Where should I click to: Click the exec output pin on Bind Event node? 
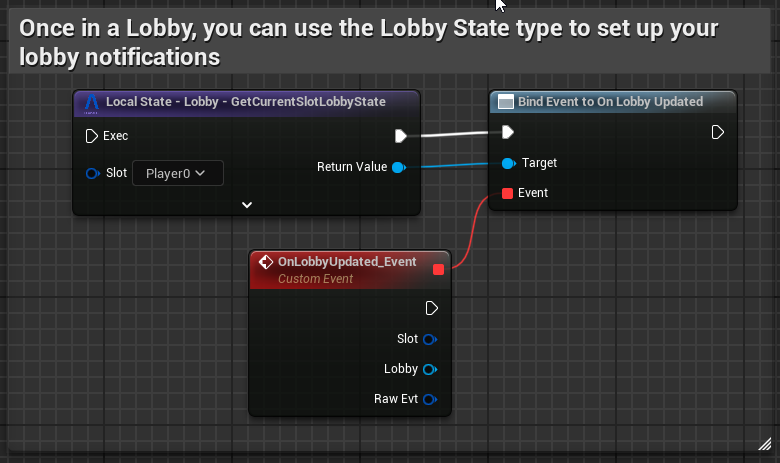click(x=717, y=132)
